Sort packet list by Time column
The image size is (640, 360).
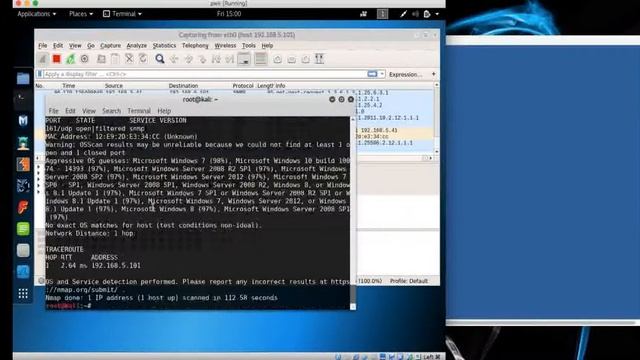pyautogui.click(x=69, y=86)
